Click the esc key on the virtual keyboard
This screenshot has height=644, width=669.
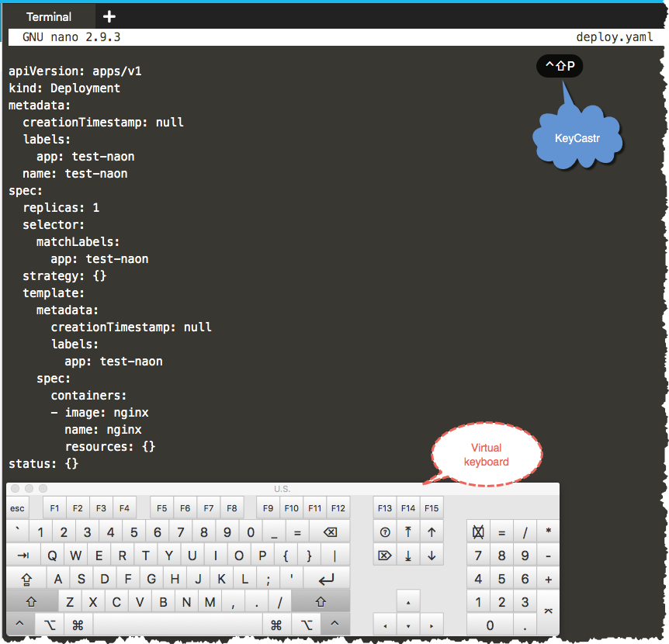[x=18, y=508]
